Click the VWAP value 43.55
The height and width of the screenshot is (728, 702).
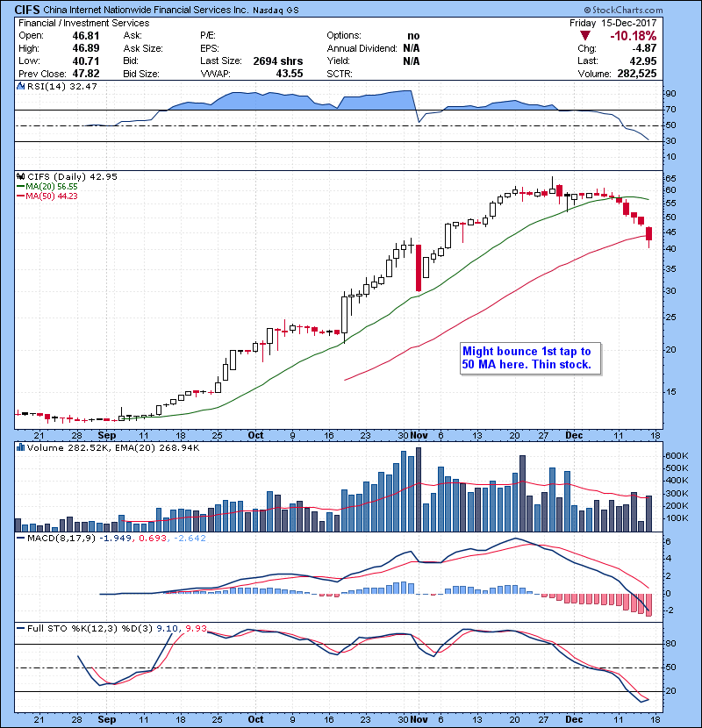pos(290,74)
